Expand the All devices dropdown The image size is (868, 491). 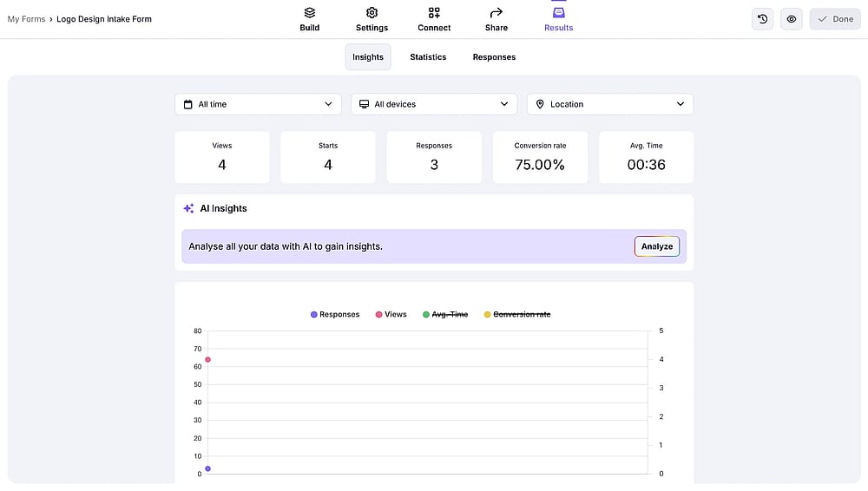[434, 104]
